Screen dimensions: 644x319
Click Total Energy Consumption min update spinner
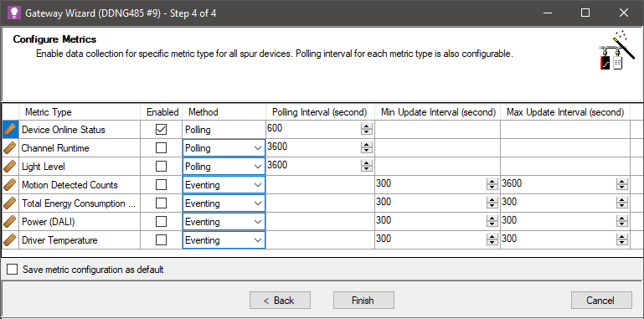[492, 203]
